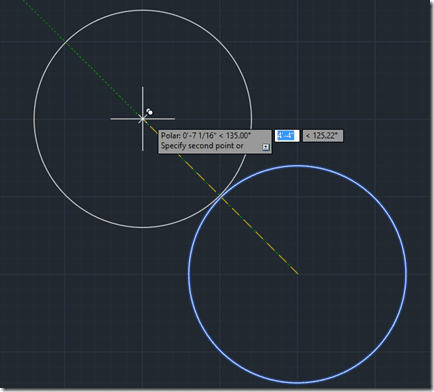434x392 pixels.
Task: Select the 125.22° angle input field
Action: coord(323,136)
